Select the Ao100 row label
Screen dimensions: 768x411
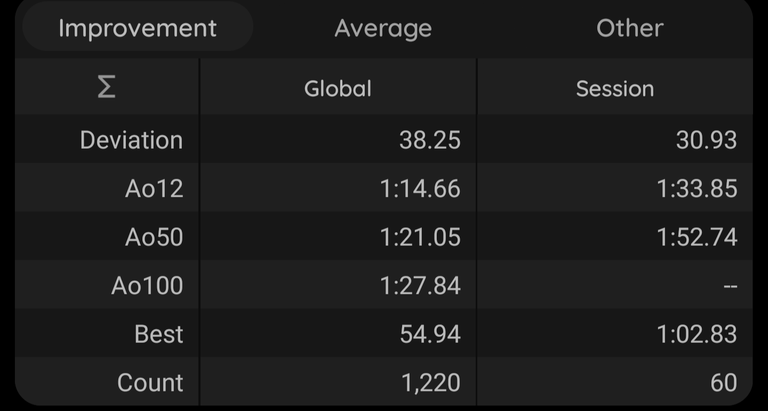147,286
